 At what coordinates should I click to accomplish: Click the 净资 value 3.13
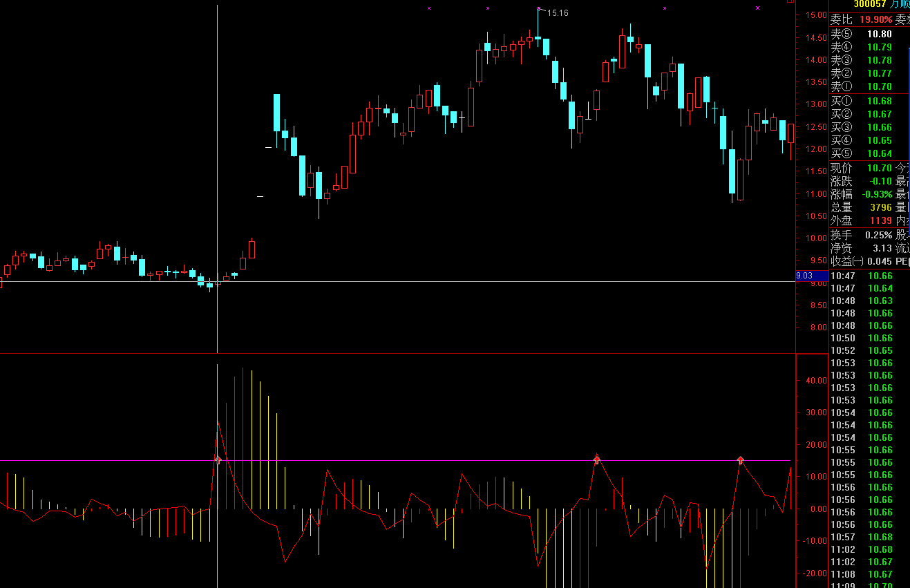click(x=882, y=248)
